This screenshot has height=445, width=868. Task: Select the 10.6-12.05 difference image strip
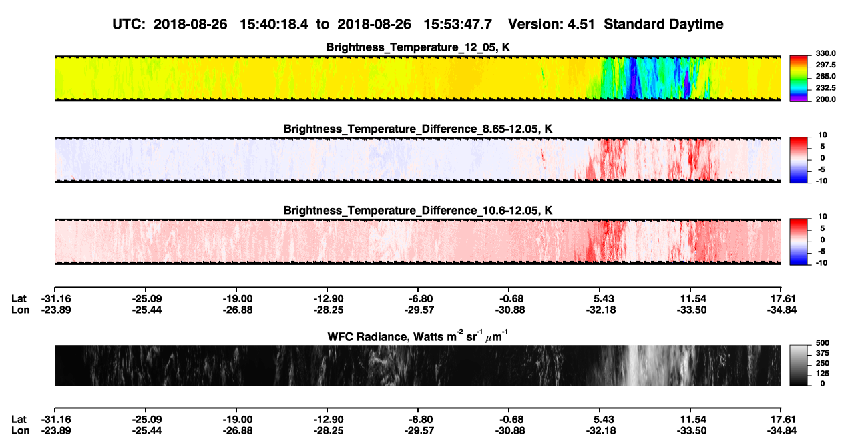click(418, 242)
